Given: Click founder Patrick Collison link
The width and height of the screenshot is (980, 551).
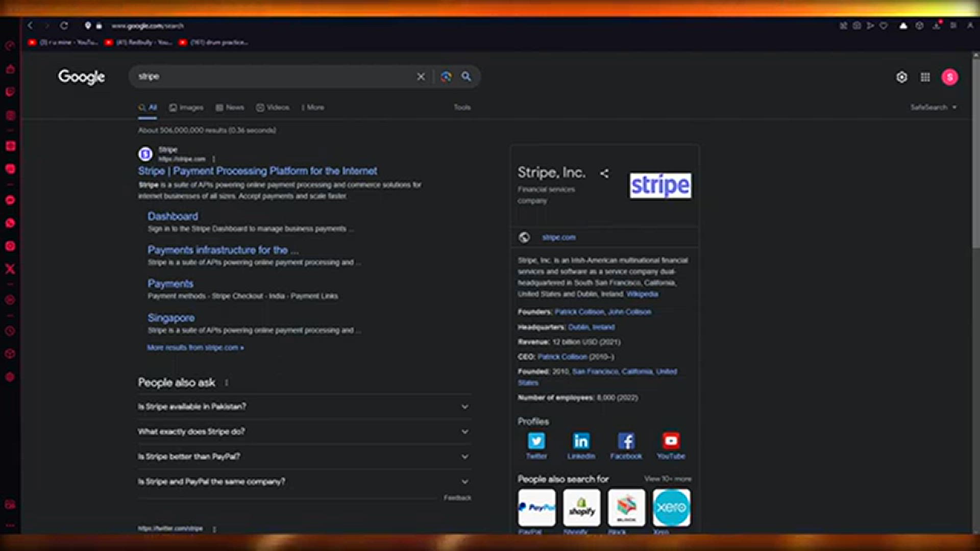Looking at the screenshot, I should point(579,312).
